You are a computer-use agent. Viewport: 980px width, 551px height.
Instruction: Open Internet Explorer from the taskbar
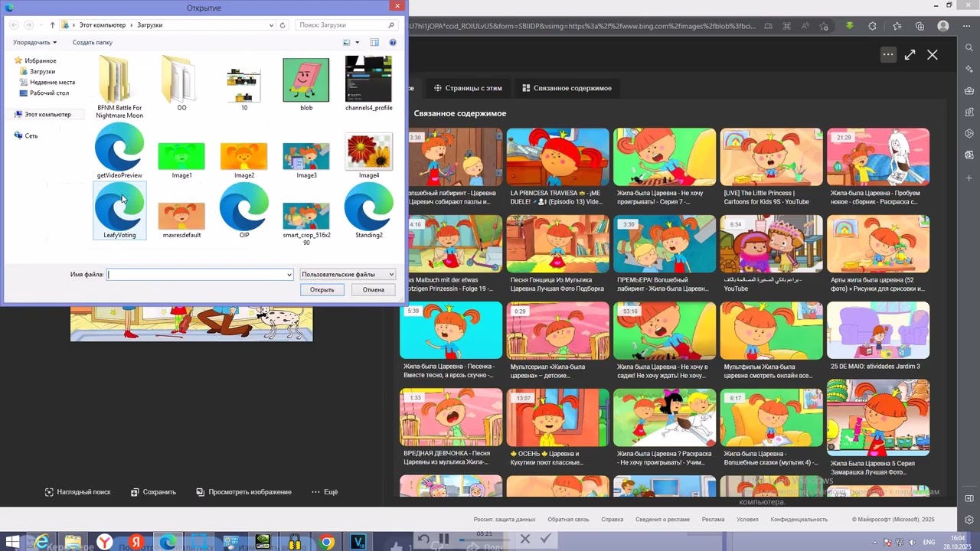pos(41,543)
